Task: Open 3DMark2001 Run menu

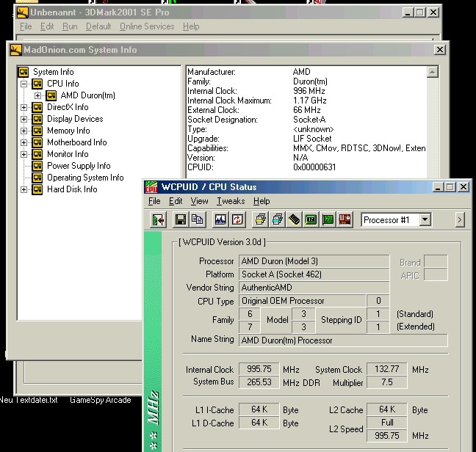Action: point(70,26)
